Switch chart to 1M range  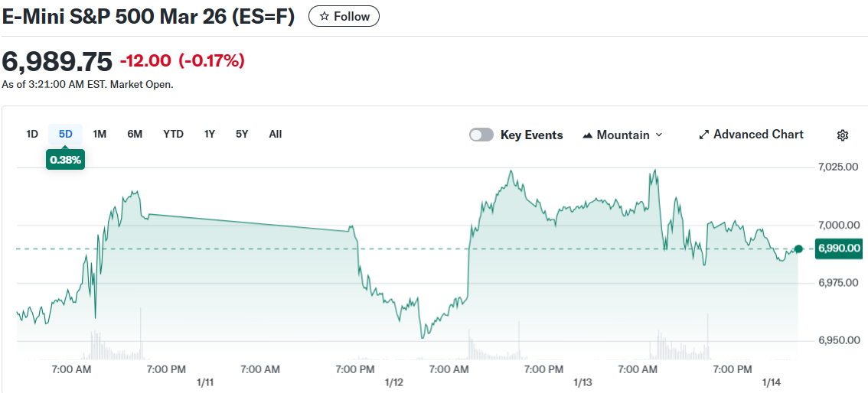100,134
